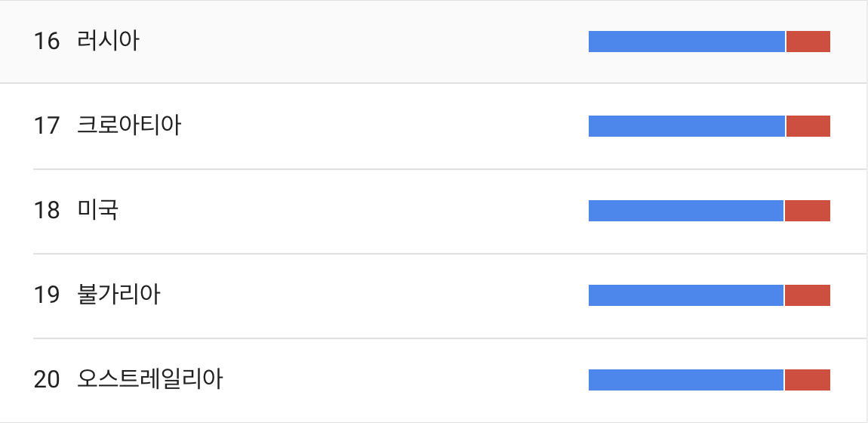This screenshot has height=423, width=868.
Task: Click the red bar segment for 미국
Action: coord(808,211)
